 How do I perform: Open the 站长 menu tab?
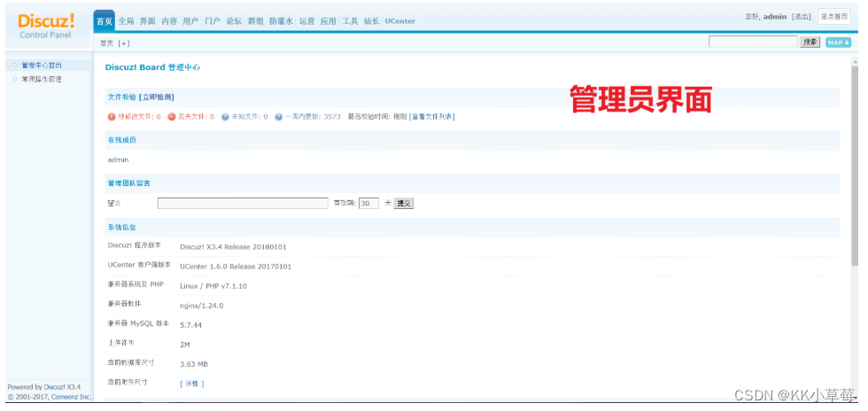click(371, 21)
